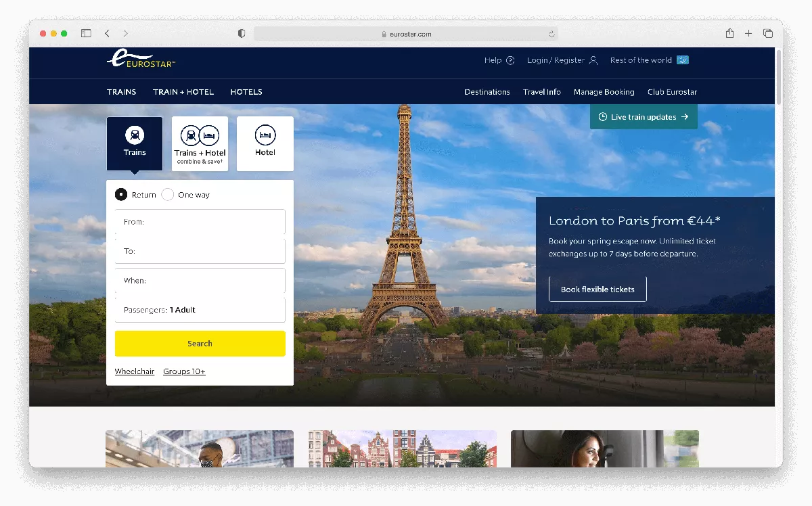Select the Return radio button

pos(121,195)
